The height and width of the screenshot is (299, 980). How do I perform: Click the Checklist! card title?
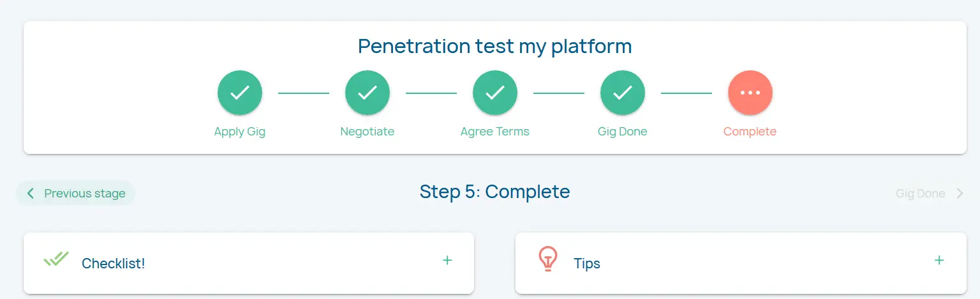[x=114, y=263]
